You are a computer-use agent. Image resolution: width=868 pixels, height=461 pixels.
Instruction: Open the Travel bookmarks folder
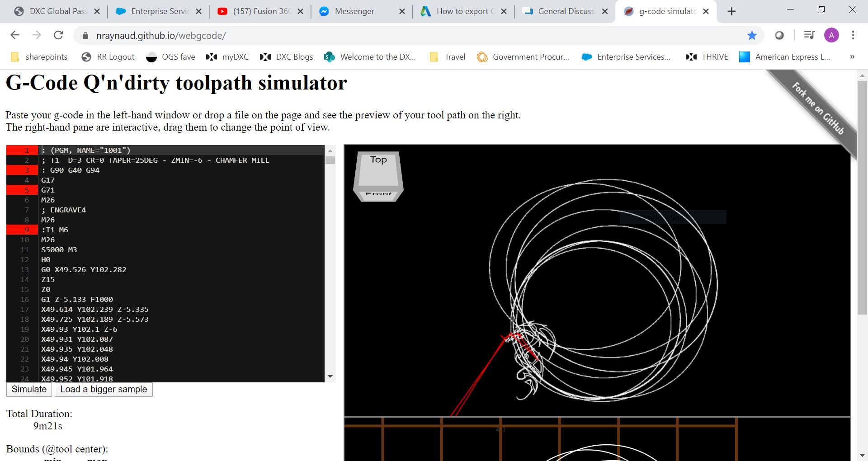[448, 57]
